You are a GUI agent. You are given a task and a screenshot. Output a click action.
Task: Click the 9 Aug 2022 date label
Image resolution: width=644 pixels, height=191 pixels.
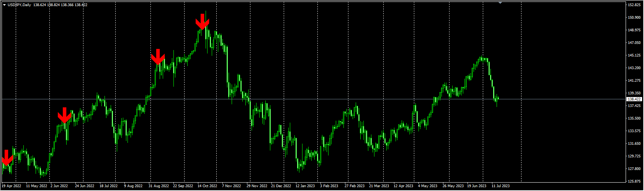(133, 186)
